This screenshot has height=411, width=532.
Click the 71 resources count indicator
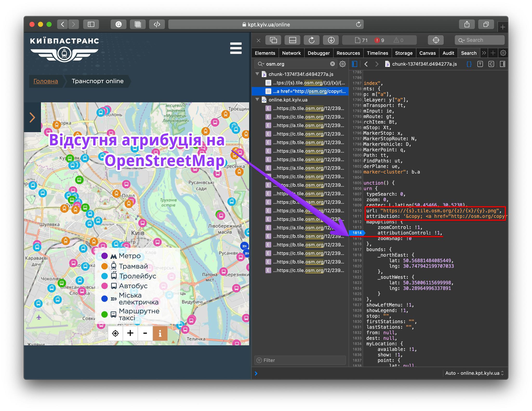pyautogui.click(x=361, y=40)
